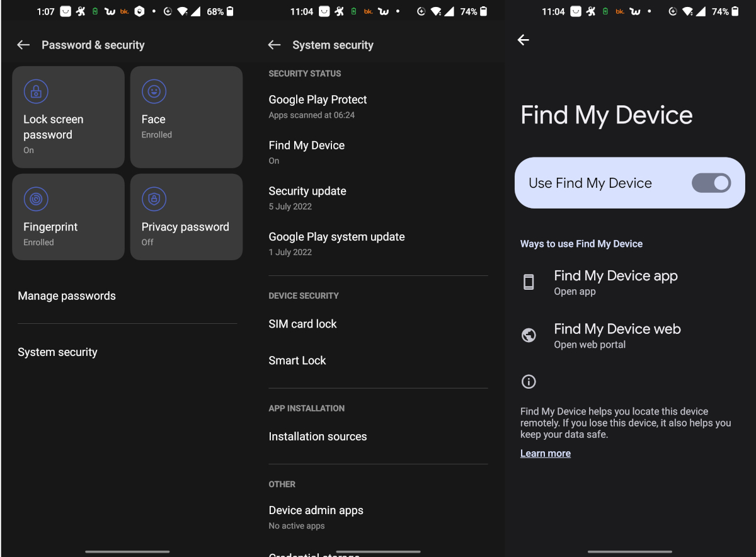Screen dimensions: 756x557
Task: Tap Privacy password showing Off status
Action: click(x=186, y=227)
